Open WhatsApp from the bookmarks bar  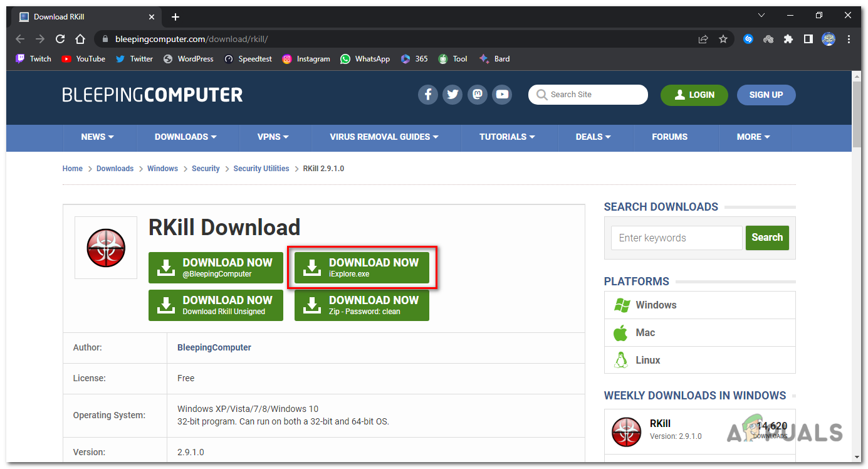(365, 58)
